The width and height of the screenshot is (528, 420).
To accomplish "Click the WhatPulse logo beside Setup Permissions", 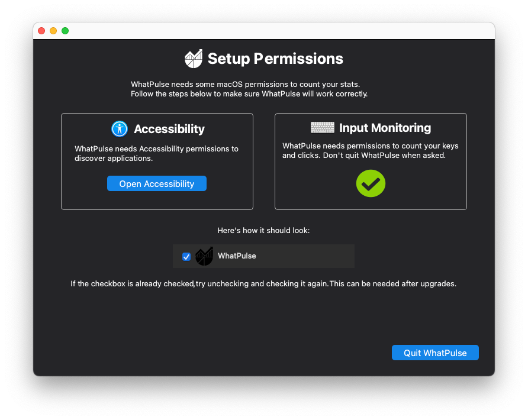I will [x=194, y=59].
